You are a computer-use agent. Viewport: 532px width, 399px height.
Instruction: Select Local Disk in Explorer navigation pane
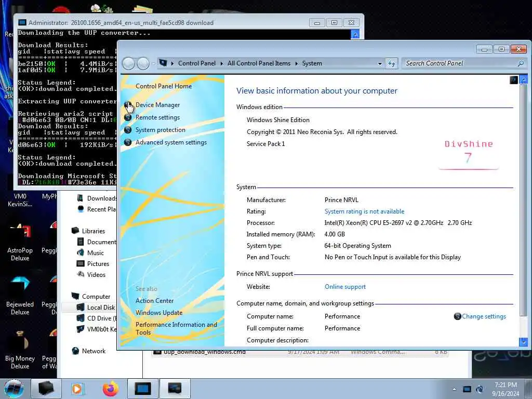(101, 308)
